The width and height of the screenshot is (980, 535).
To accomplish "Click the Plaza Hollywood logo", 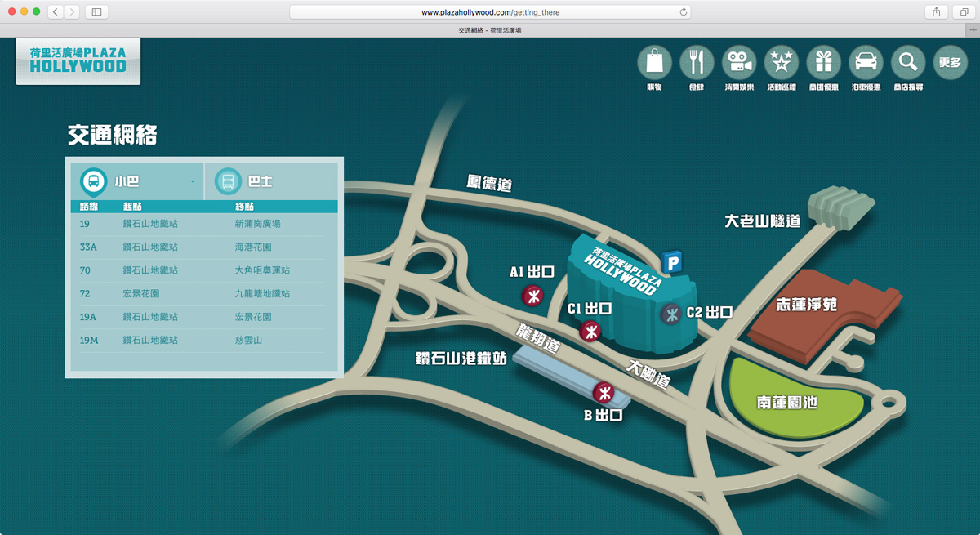I will [x=78, y=60].
